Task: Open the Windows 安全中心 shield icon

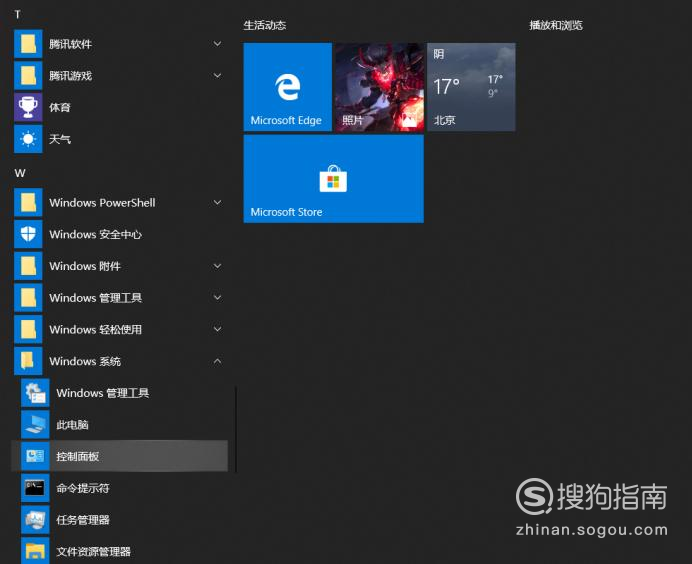Action: coord(28,234)
